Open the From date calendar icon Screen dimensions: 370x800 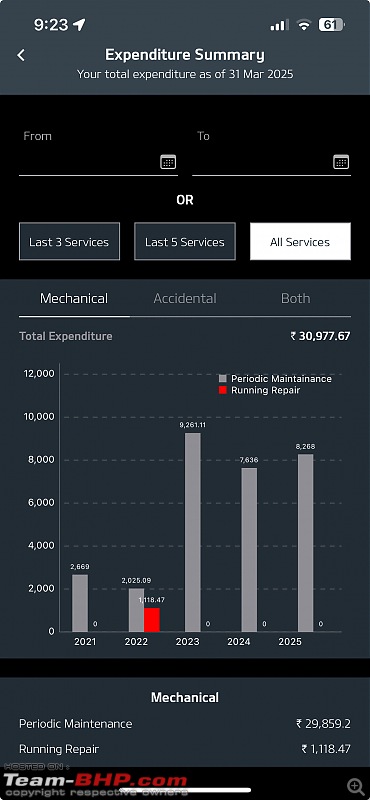point(168,162)
